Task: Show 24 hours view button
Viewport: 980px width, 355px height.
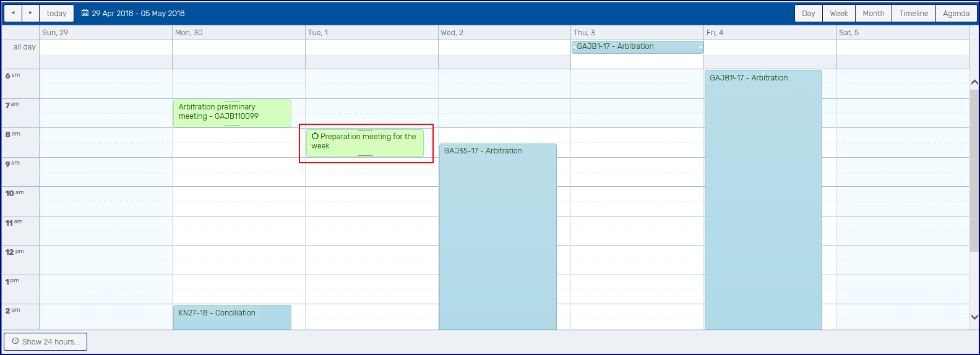Action: pyautogui.click(x=46, y=341)
